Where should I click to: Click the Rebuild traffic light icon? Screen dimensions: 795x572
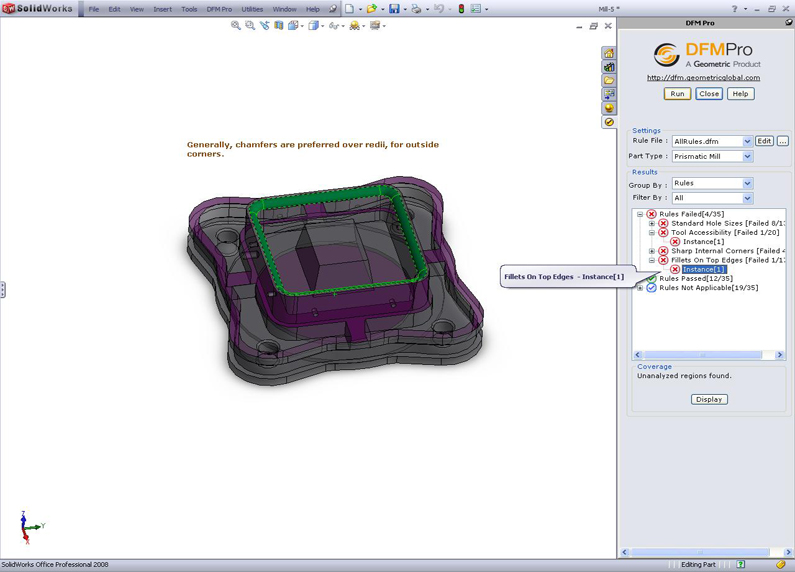[461, 9]
